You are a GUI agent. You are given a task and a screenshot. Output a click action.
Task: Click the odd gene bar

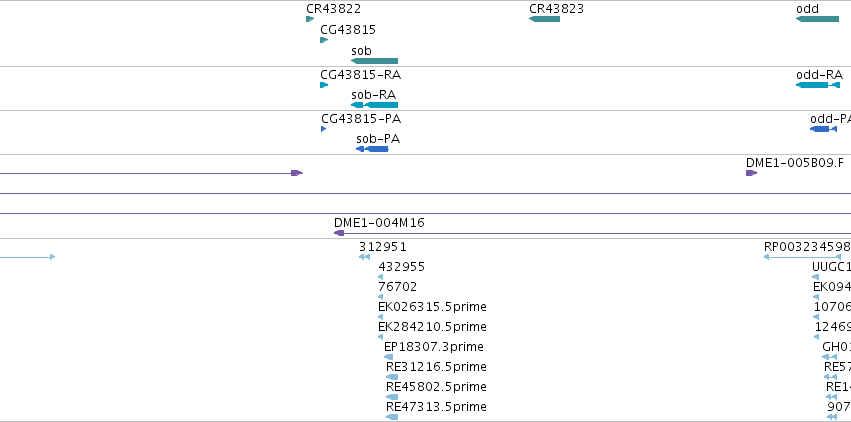817,19
